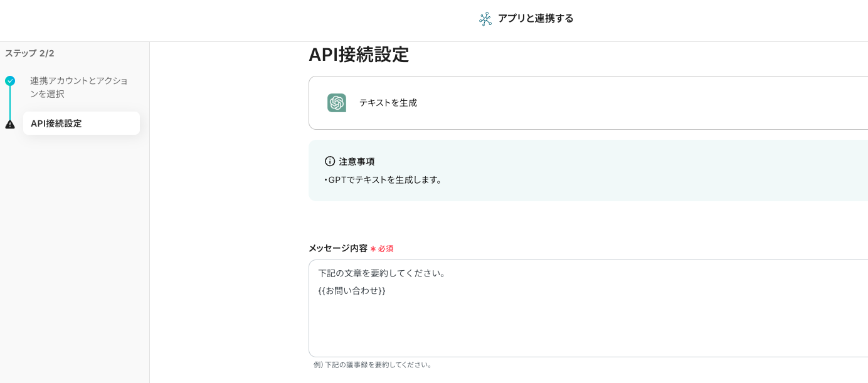Screen dimensions: 868x383
Task: Click the green completed-step checkmark icon
Action: pos(10,81)
